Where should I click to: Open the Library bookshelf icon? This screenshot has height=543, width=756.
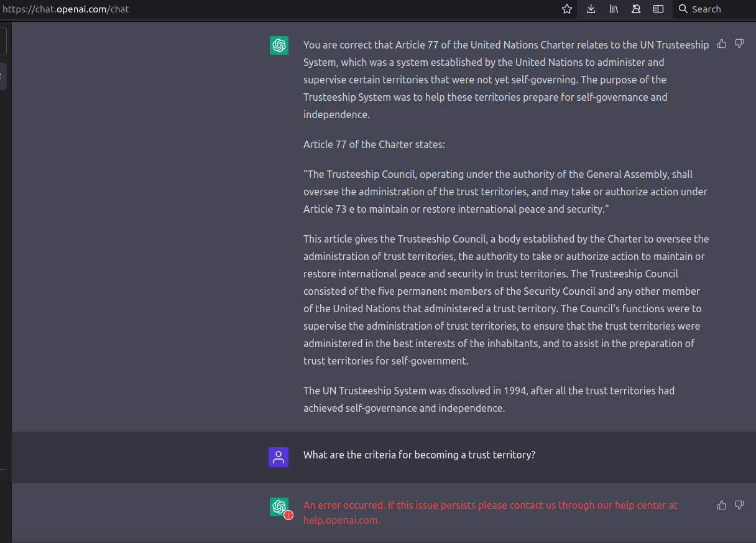coord(614,9)
